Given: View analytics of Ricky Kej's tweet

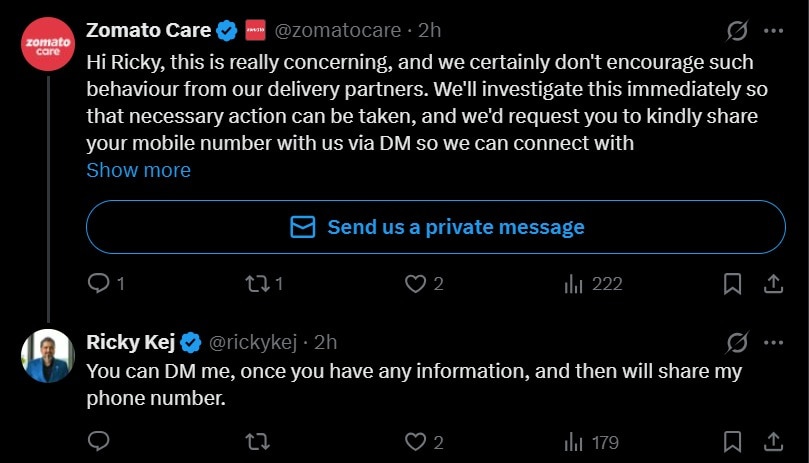Looking at the screenshot, I should (x=574, y=441).
